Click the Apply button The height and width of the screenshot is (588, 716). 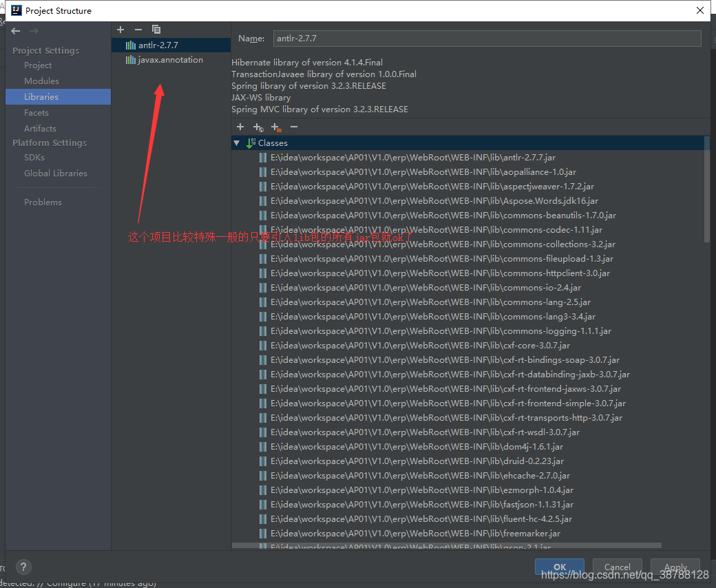(x=675, y=567)
